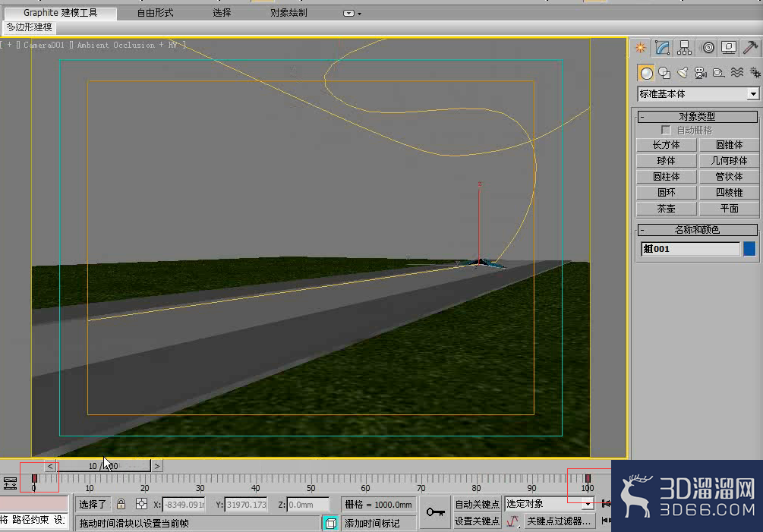The image size is (763, 532).
Task: Create a 几何球体 geosphere primitive
Action: [729, 161]
